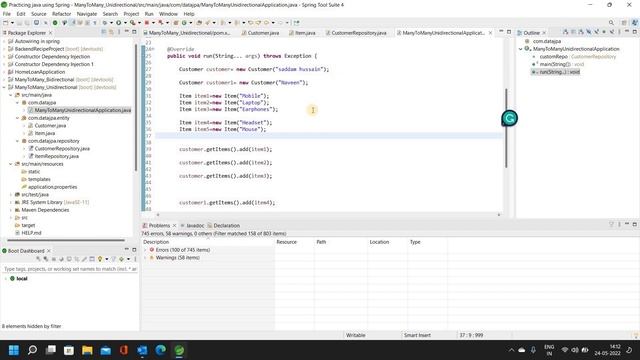640x360 pixels.
Task: Open Outline view menu
Action: [619, 32]
